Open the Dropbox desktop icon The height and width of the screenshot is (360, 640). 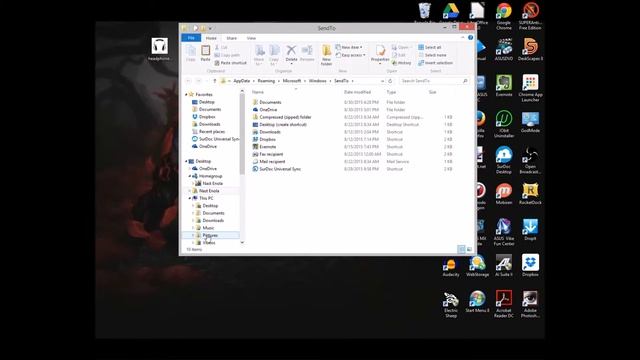530,265
